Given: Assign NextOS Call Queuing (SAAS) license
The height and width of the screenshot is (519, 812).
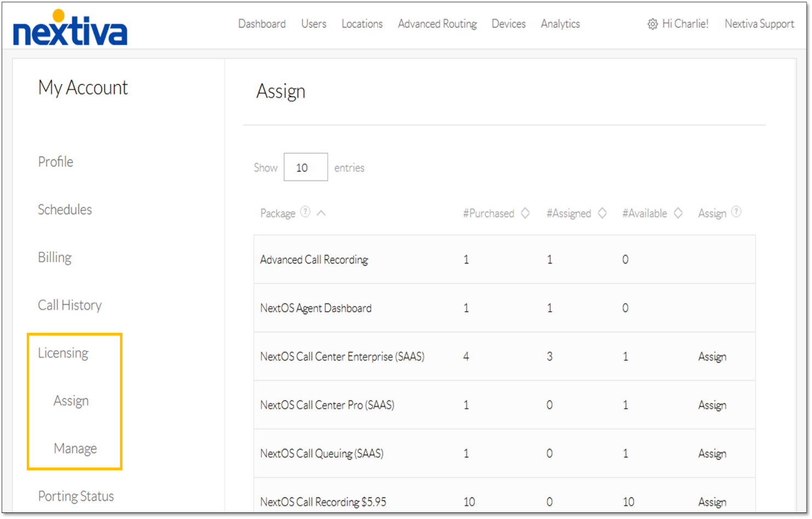Looking at the screenshot, I should point(712,454).
